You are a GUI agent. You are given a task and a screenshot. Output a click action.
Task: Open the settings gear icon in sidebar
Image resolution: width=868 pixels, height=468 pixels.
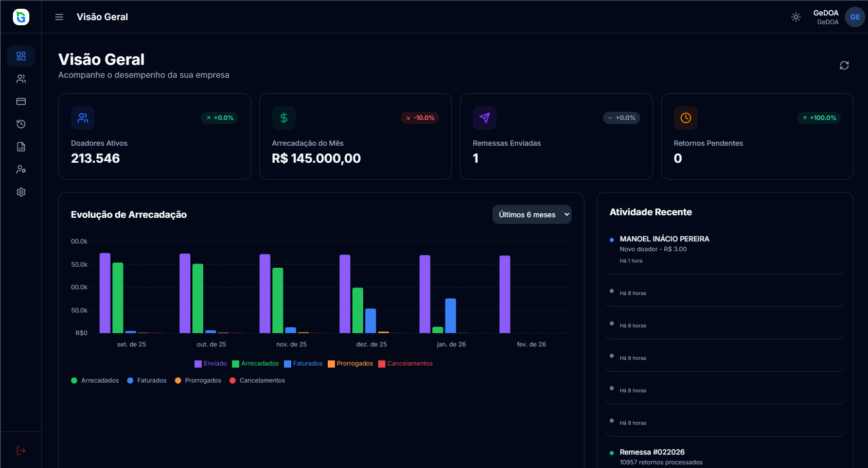coord(21,192)
